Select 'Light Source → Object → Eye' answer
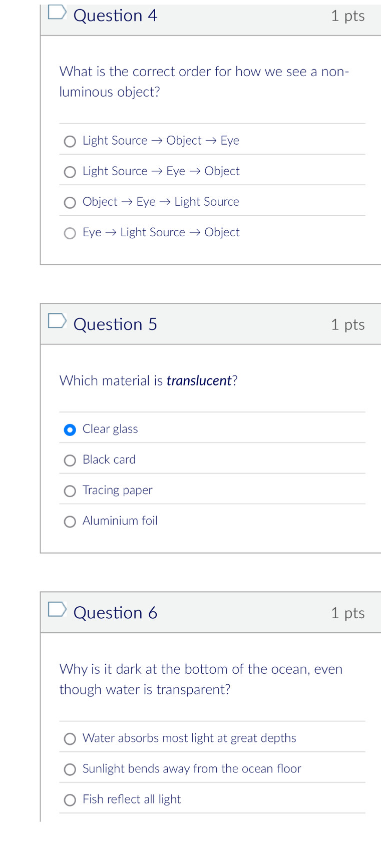This screenshot has height=868, width=381. (70, 142)
